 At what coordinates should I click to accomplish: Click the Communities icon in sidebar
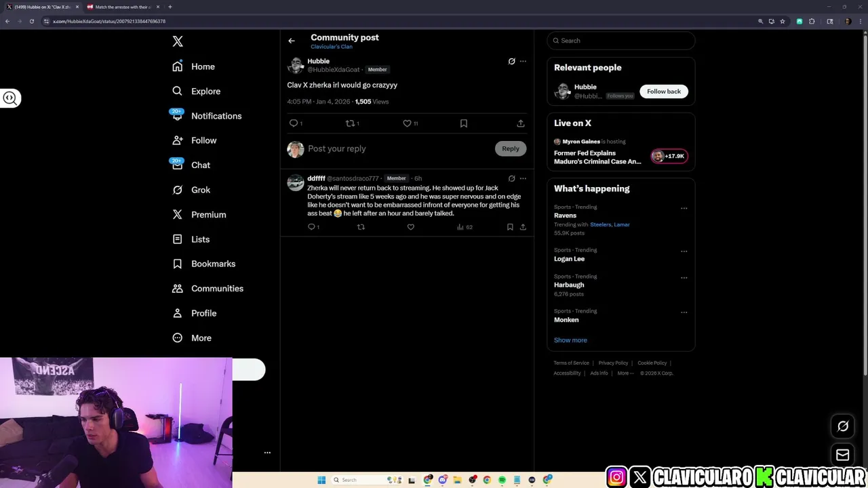click(x=178, y=288)
